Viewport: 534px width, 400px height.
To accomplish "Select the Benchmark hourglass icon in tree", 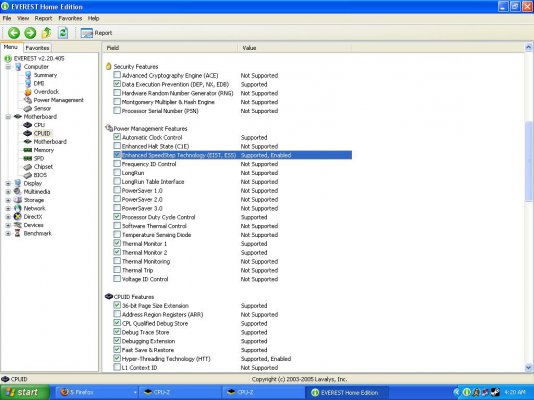I will pyautogui.click(x=18, y=233).
